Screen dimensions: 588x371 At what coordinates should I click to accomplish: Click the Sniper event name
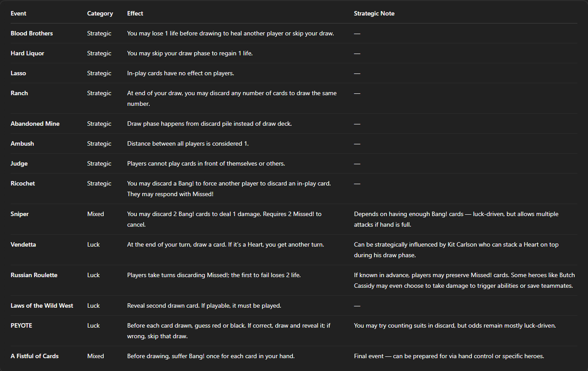(x=19, y=214)
